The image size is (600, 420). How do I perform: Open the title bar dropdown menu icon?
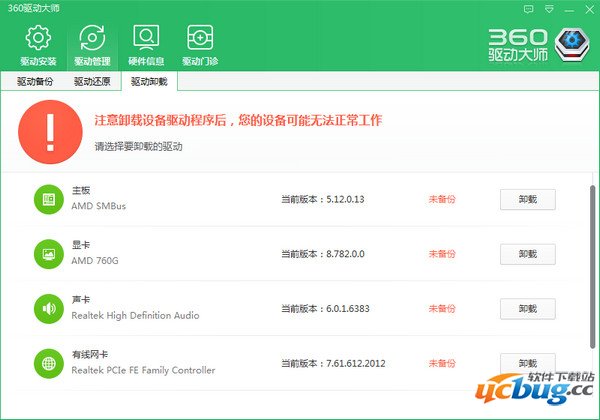pos(549,9)
